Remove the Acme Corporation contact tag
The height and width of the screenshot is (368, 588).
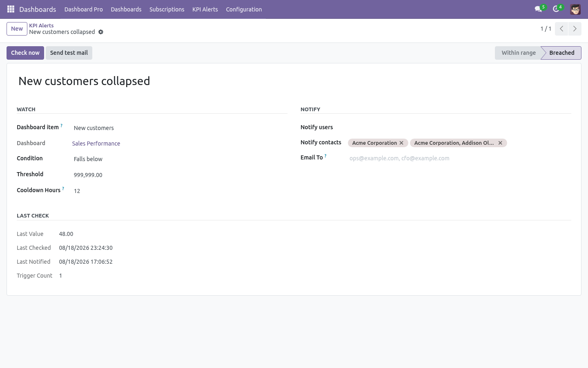click(401, 143)
